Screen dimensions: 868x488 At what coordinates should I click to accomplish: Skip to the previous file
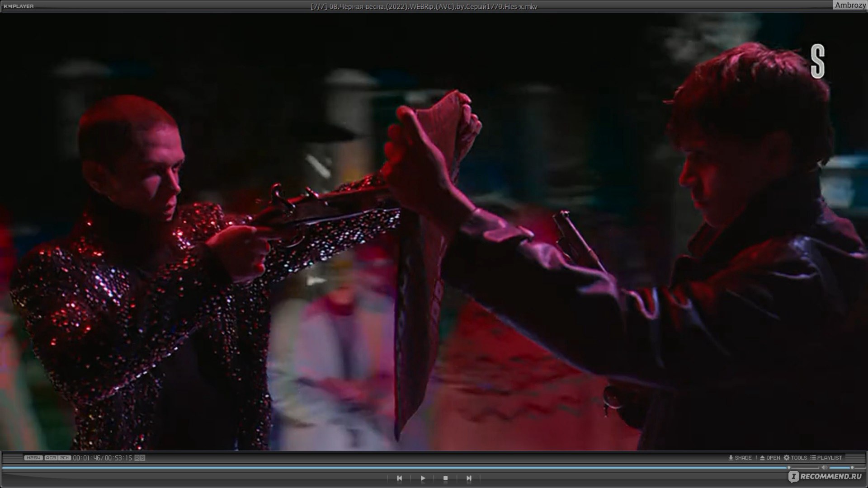coord(399,478)
